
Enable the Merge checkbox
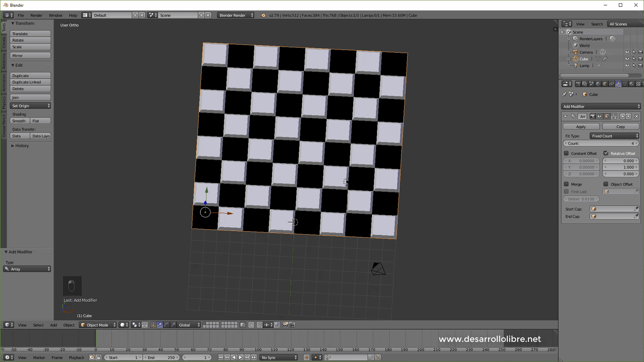[566, 184]
